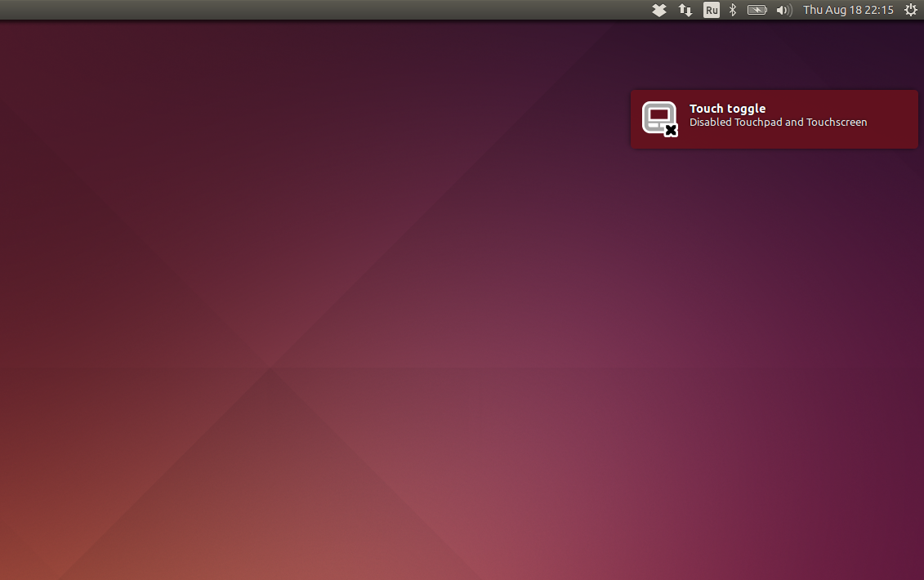The height and width of the screenshot is (580, 924).
Task: Open the clock showing Thu Aug 18 22:15
Action: [x=848, y=10]
